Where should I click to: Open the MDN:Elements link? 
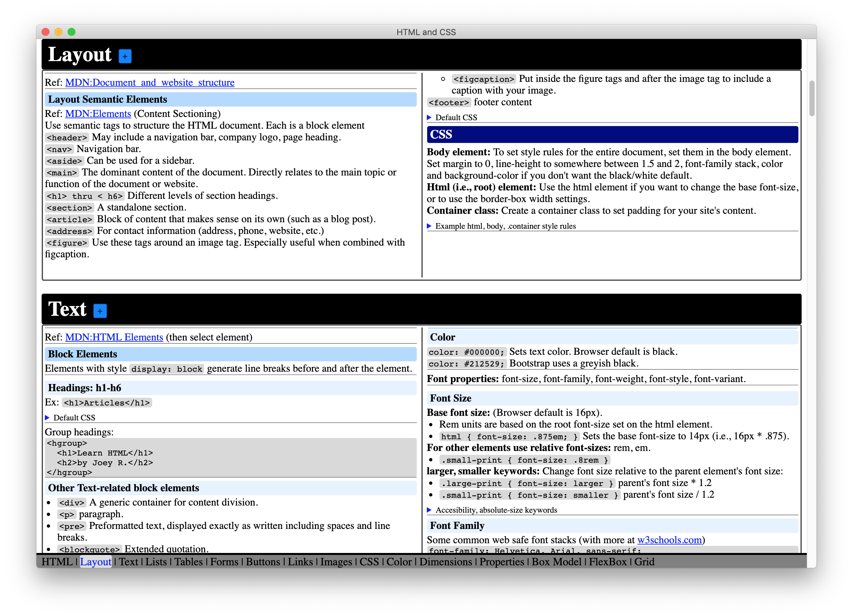tap(98, 113)
